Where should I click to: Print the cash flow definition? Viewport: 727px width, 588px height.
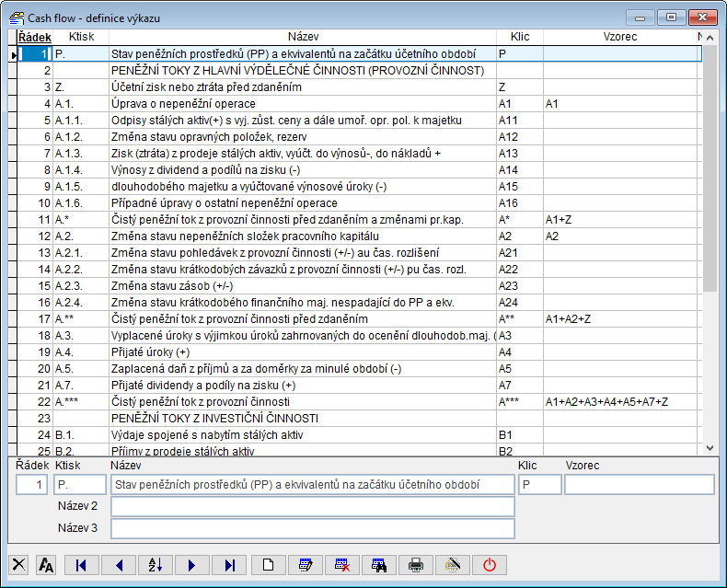pyautogui.click(x=416, y=565)
